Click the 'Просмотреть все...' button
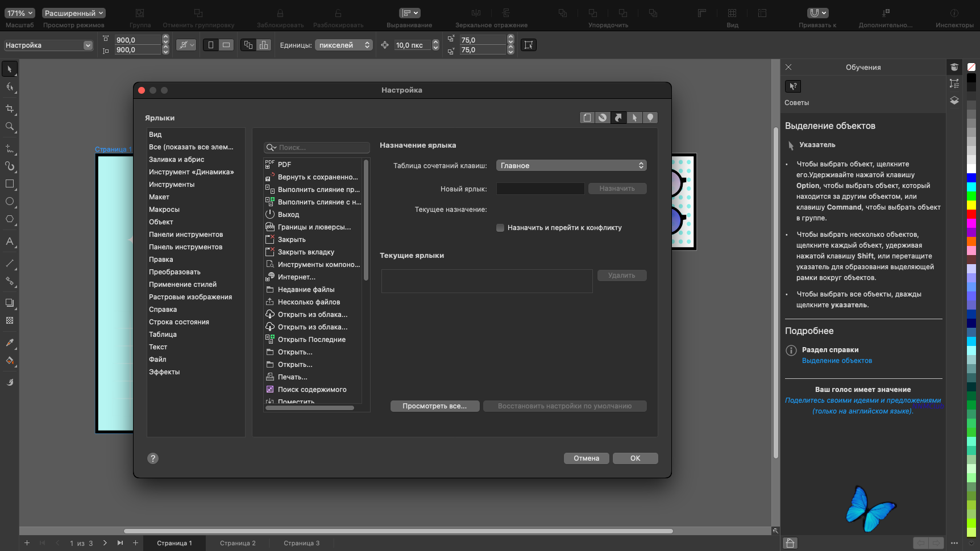This screenshot has width=980, height=551. pos(435,406)
